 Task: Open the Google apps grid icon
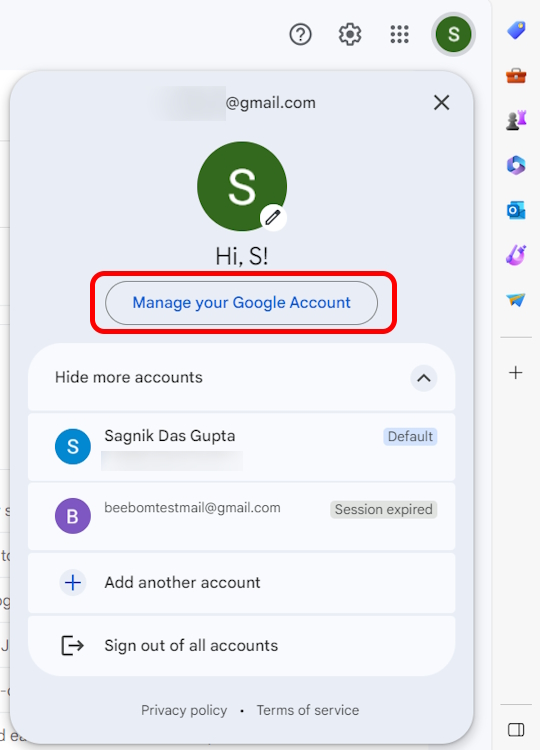point(399,34)
